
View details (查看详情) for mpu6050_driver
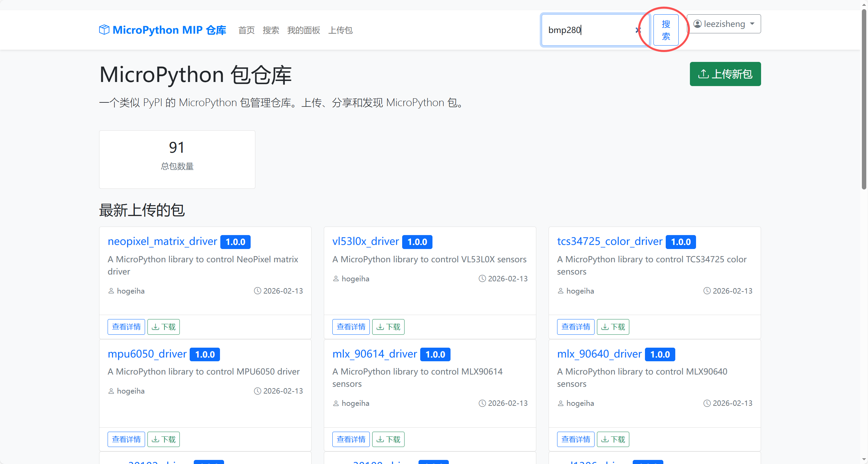(x=126, y=440)
